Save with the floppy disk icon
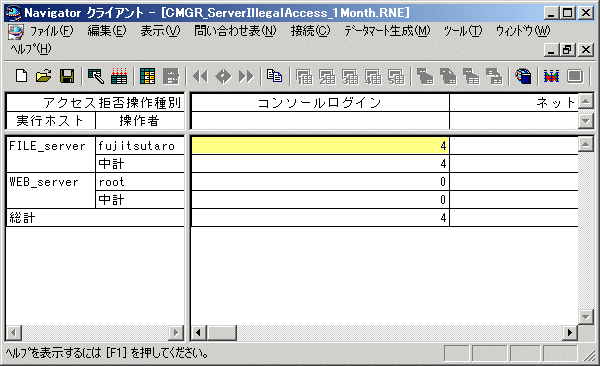The height and width of the screenshot is (366, 600). [67, 76]
